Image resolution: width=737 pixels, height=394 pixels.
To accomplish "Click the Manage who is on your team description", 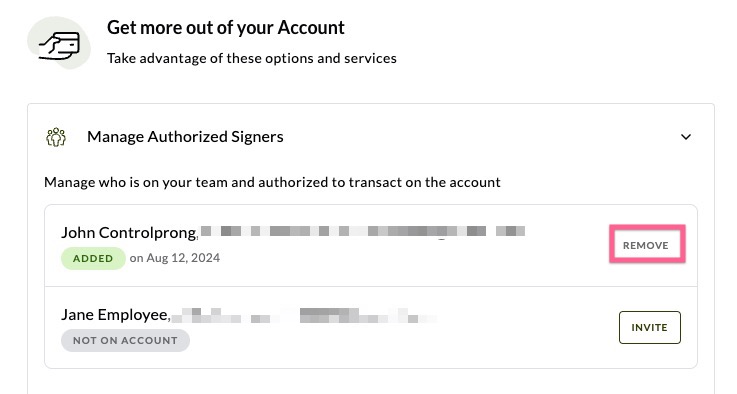I will (272, 182).
